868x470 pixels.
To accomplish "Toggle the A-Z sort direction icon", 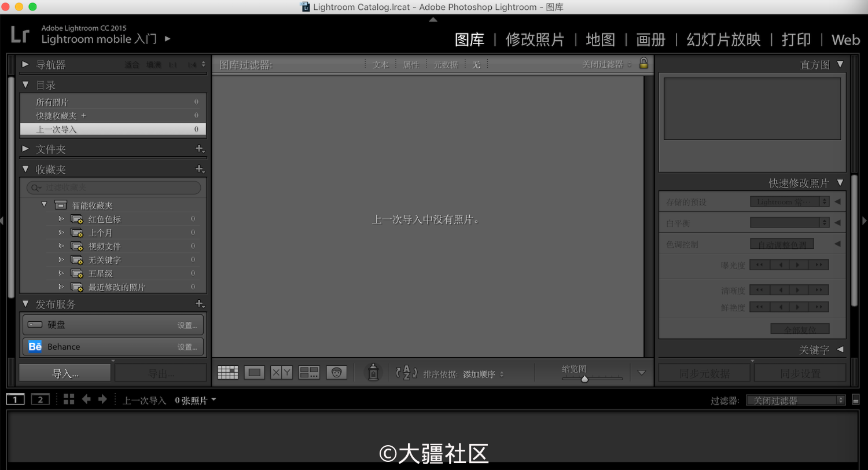I will [x=407, y=373].
